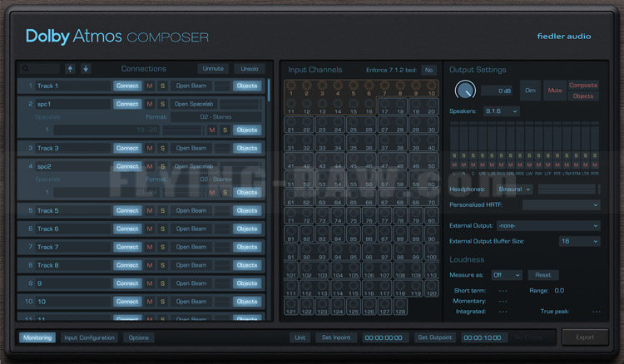Toggle the Dim output button
Screen dimensions: 624x364
click(x=530, y=91)
